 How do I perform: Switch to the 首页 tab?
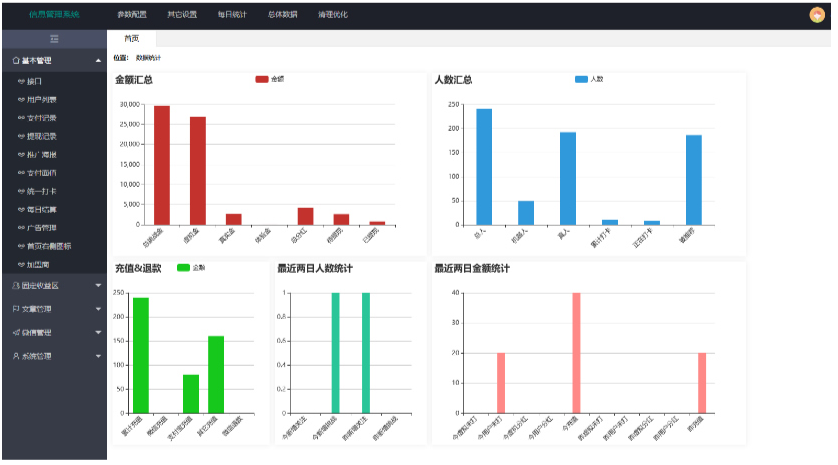point(131,38)
